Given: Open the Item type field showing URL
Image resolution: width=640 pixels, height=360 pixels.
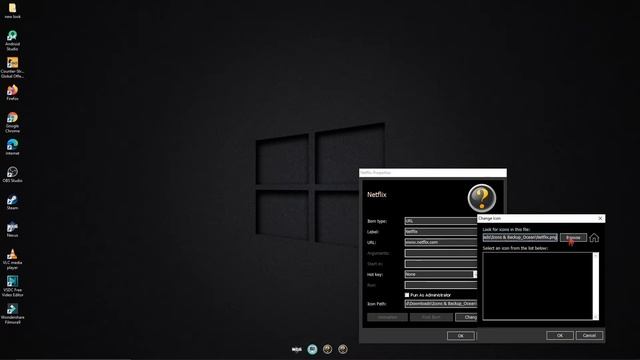Looking at the screenshot, I should tap(441, 221).
